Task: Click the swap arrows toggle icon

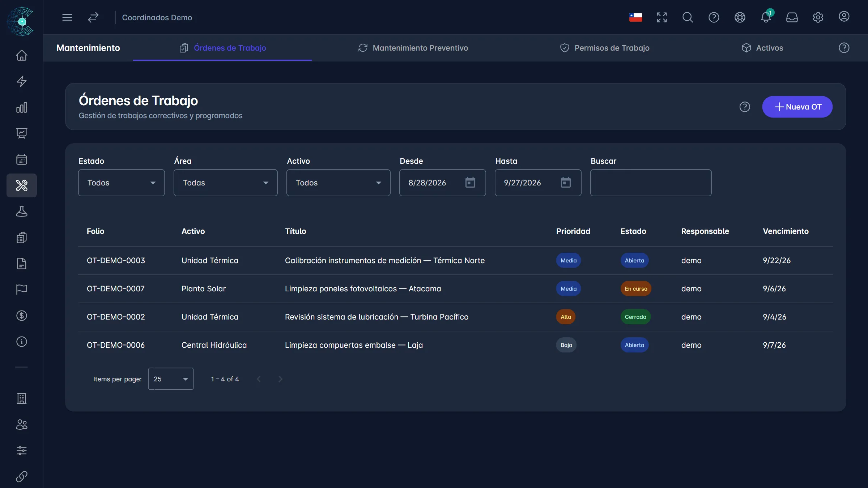Action: 93,17
